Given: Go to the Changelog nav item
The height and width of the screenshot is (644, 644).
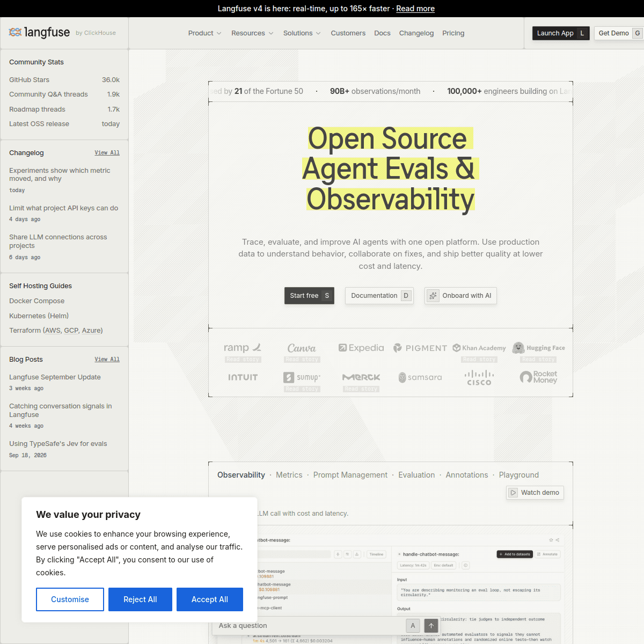Looking at the screenshot, I should pyautogui.click(x=416, y=33).
